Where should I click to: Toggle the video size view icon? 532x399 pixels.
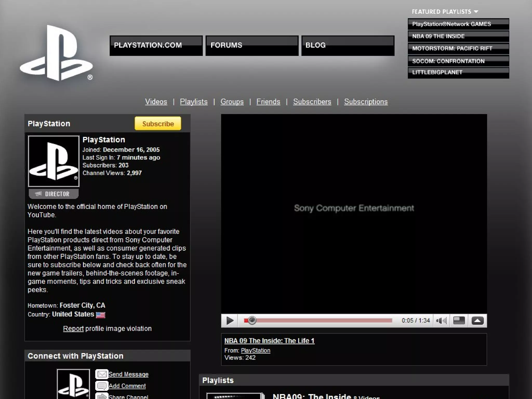[x=459, y=321]
